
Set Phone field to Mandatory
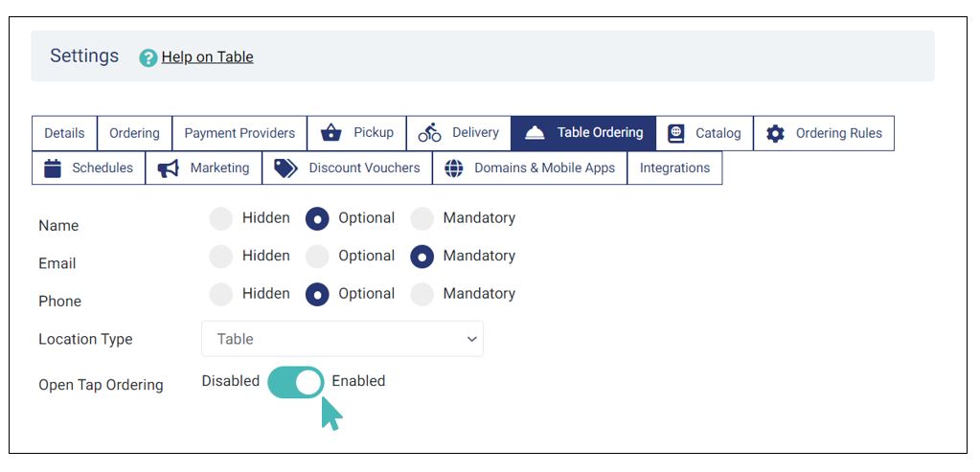(x=422, y=295)
